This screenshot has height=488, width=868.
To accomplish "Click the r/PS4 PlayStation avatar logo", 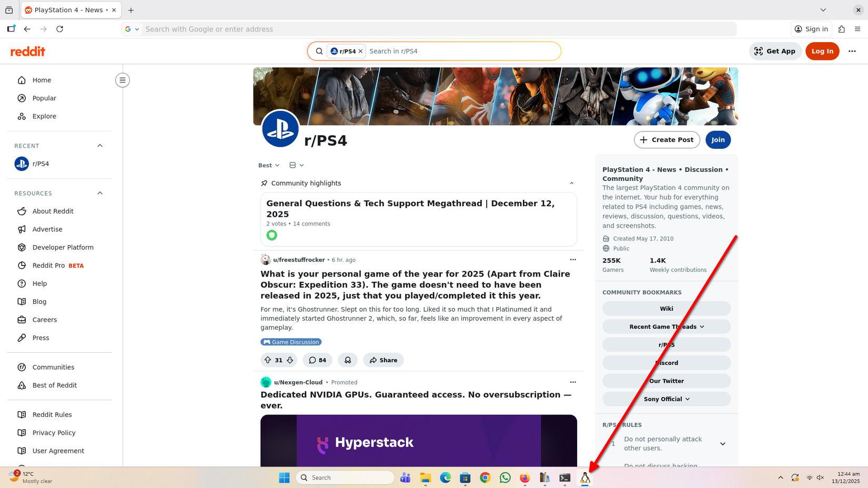I will click(280, 128).
